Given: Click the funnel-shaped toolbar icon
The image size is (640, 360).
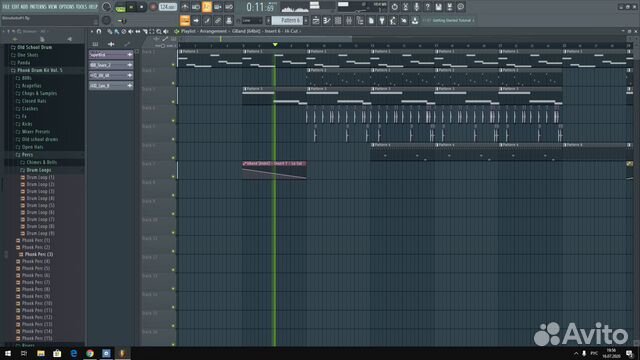Looking at the screenshot, I should click(x=382, y=20).
